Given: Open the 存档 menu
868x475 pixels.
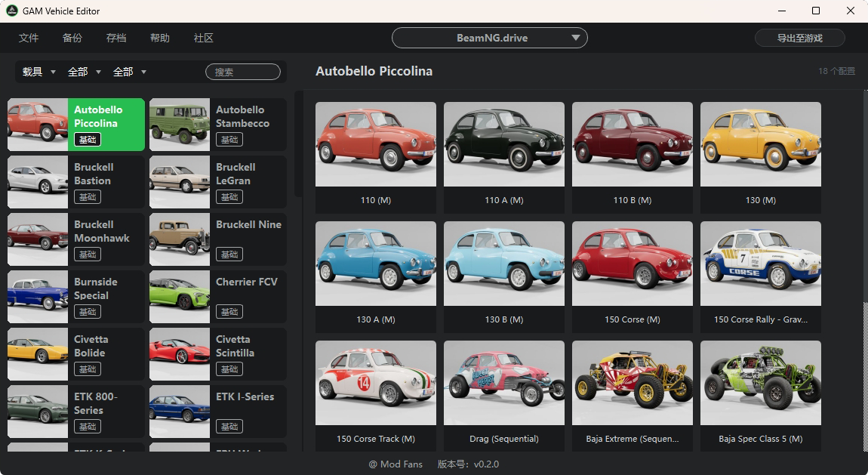Looking at the screenshot, I should 116,38.
